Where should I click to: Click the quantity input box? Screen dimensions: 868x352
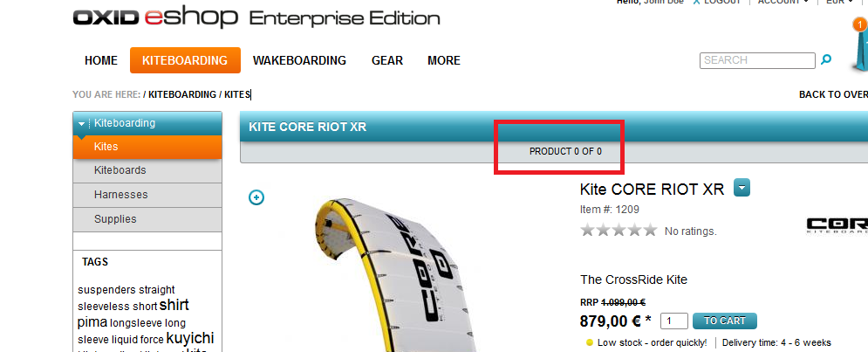point(674,321)
